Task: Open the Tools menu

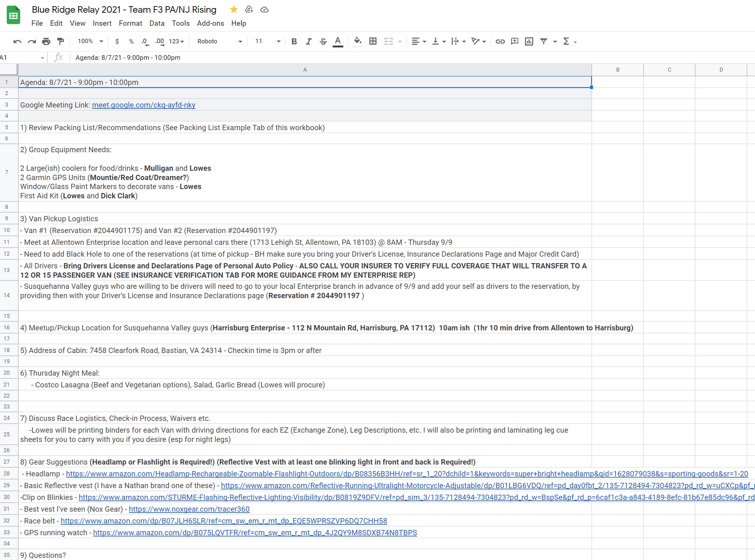Action: click(181, 23)
